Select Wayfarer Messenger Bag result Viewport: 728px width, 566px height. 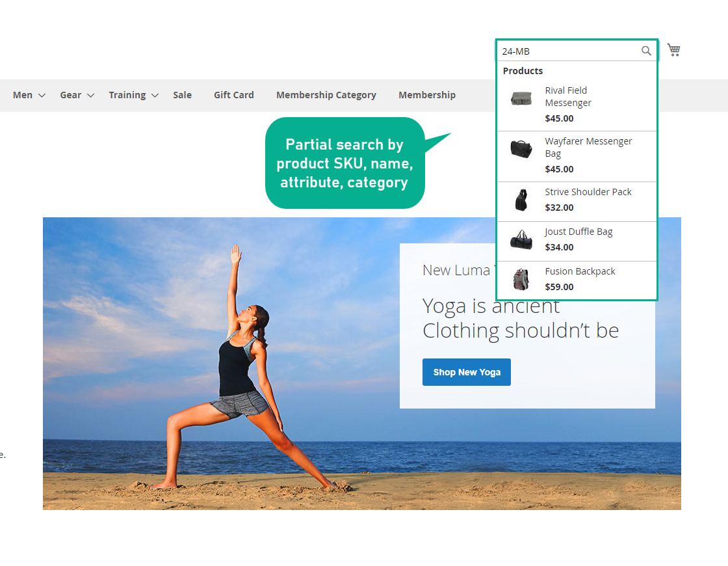point(577,157)
